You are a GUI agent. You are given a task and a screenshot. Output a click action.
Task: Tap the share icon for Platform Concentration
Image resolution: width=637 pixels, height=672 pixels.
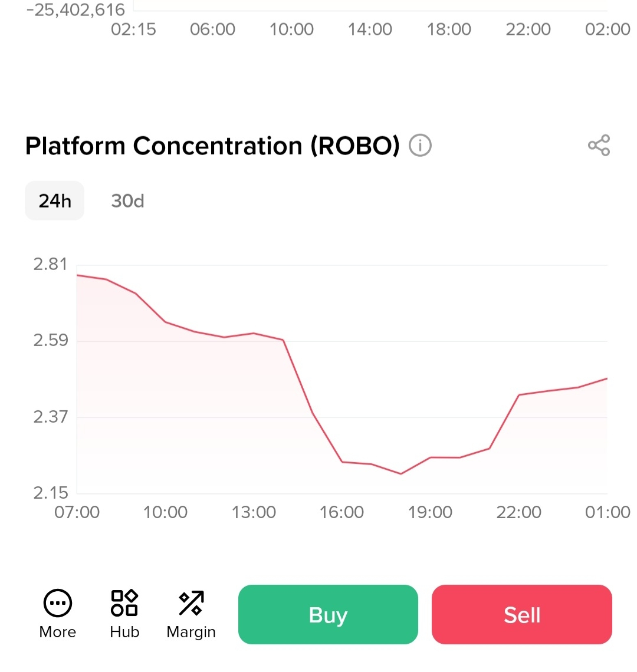pos(599,145)
